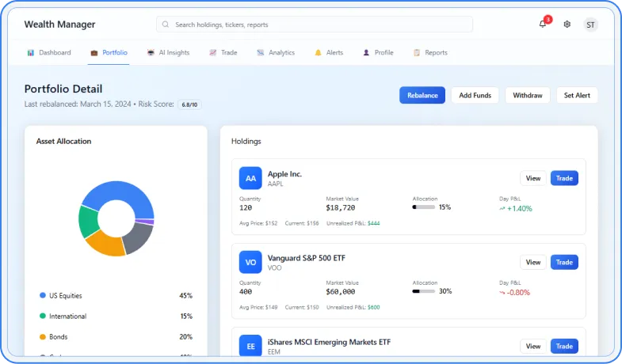Click the Add Funds button

(475, 95)
